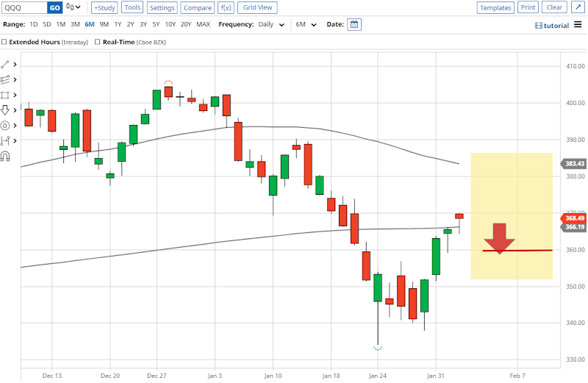
Task: Toggle the magnet snap tool
Action: point(6,156)
